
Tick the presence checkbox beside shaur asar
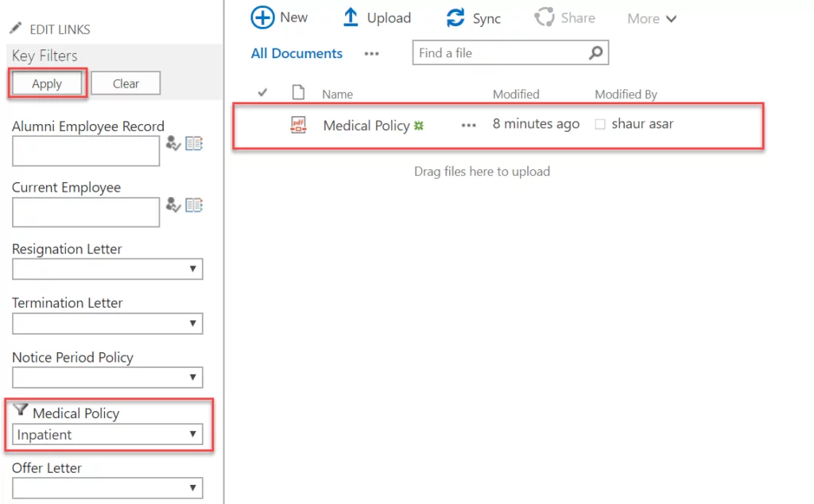coord(600,125)
